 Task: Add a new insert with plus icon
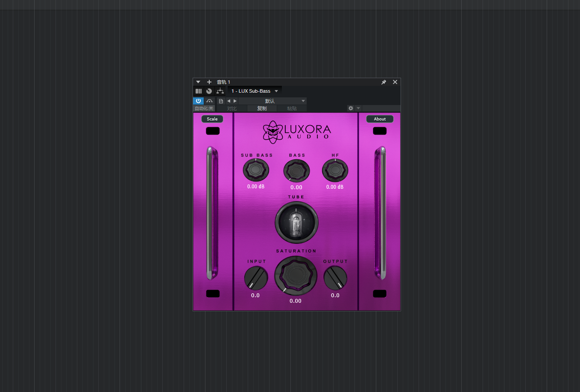click(x=209, y=82)
